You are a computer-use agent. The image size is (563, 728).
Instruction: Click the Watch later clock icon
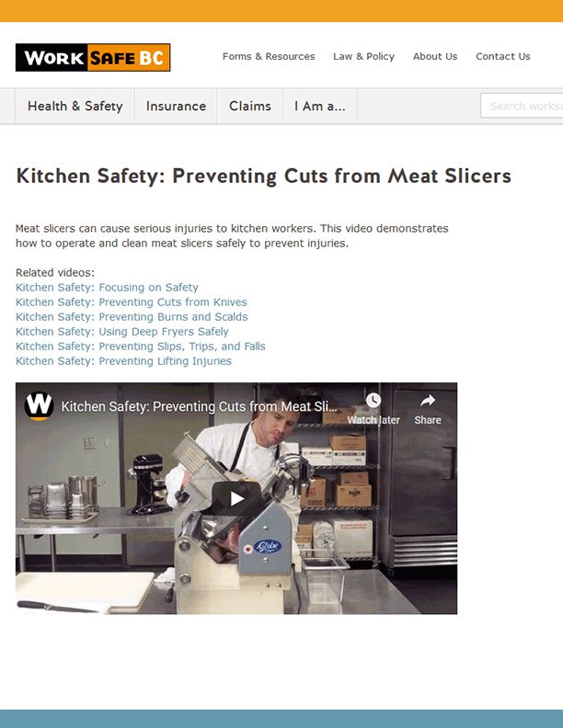point(373,400)
